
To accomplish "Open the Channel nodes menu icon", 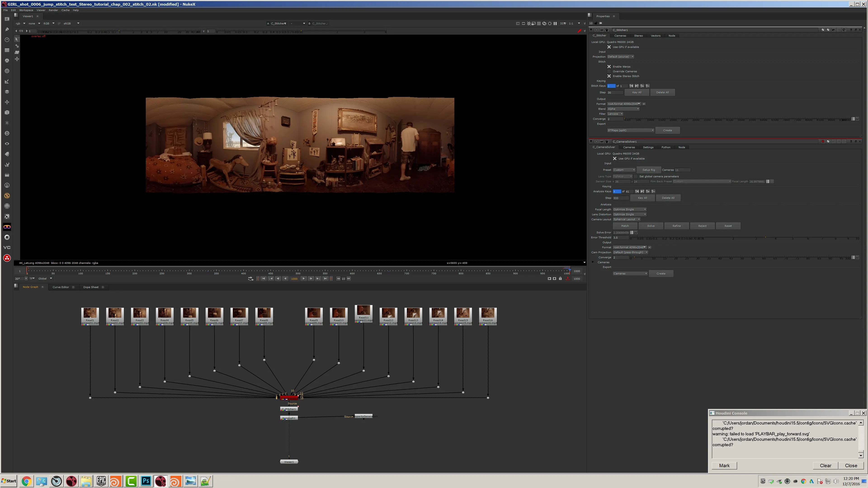I will 7,50.
